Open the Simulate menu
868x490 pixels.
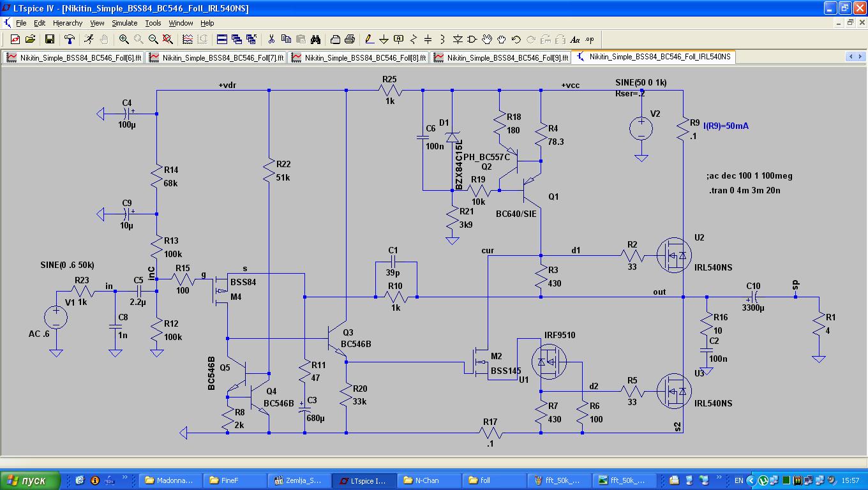[x=124, y=23]
